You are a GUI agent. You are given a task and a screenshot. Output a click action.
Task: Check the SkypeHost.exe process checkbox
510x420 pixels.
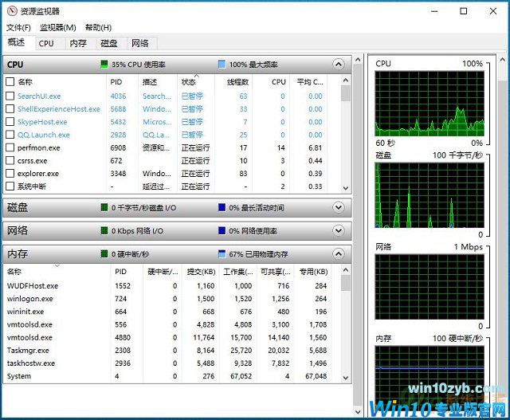(x=10, y=122)
